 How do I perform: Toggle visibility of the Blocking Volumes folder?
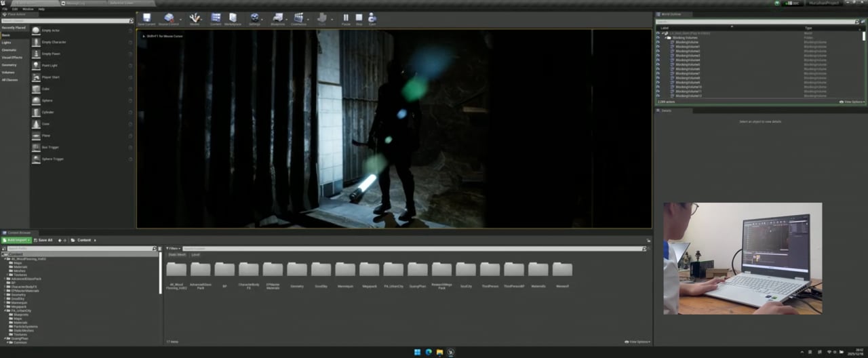658,37
